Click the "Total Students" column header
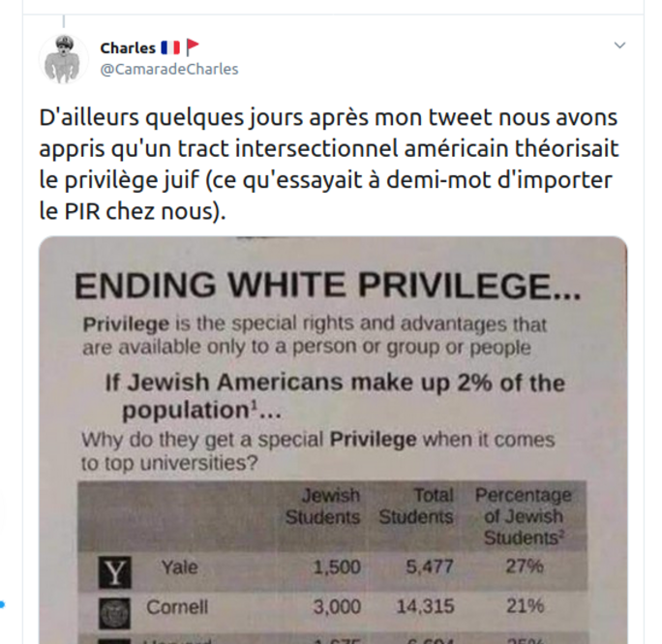The height and width of the screenshot is (644, 662). [416, 506]
